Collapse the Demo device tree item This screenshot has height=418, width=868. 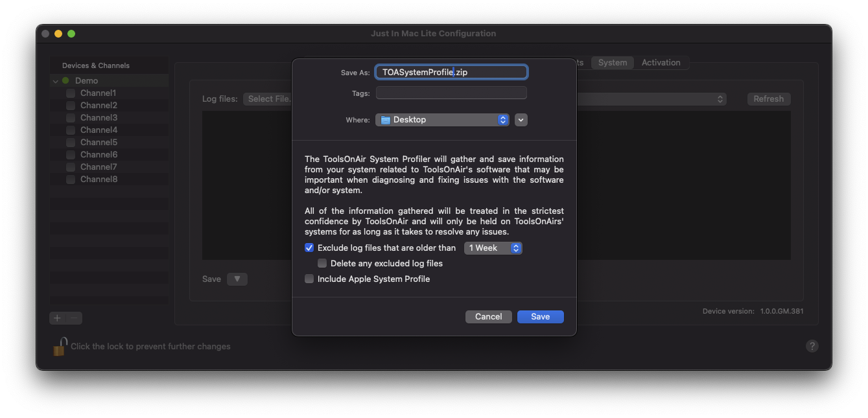(56, 81)
